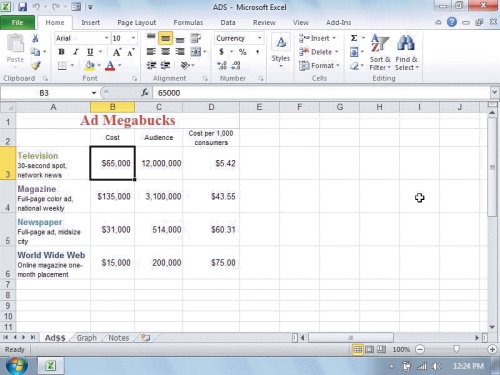Screen dimensions: 500x375
Task: Click the AutoSum sigma icon
Action: click(x=354, y=38)
